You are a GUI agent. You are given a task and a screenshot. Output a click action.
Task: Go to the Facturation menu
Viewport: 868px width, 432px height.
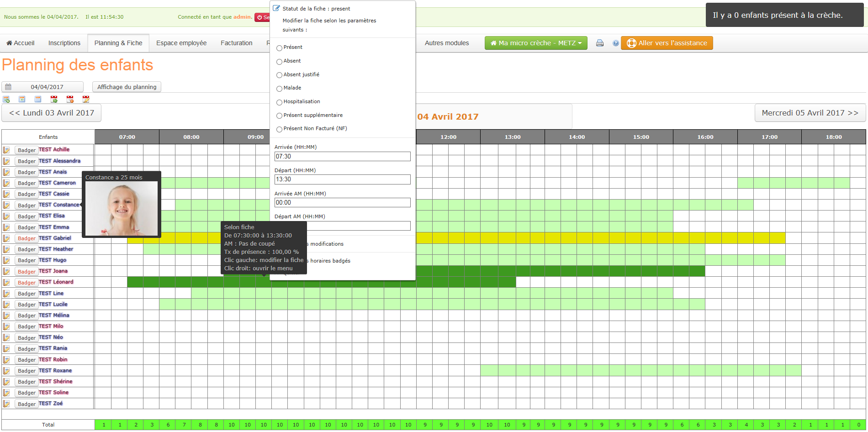pos(236,43)
